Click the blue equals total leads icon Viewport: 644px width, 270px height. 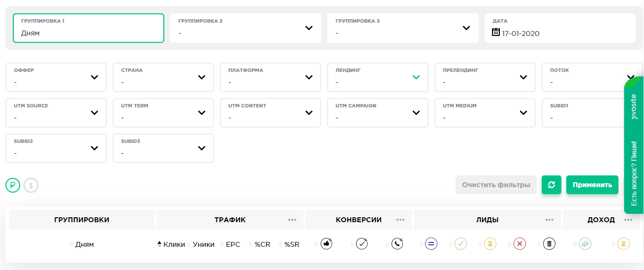[431, 244]
